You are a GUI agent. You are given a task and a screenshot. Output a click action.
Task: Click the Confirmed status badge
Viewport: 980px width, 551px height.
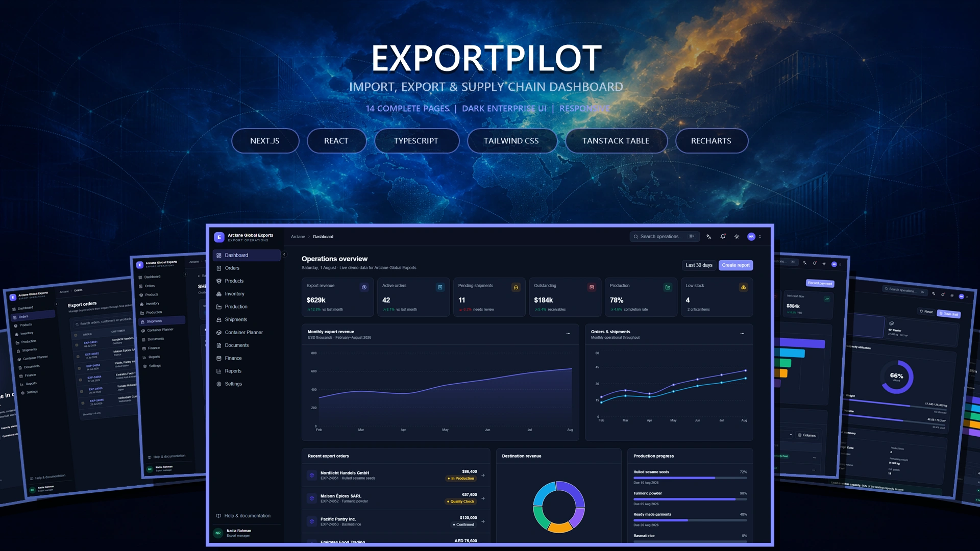(x=464, y=524)
